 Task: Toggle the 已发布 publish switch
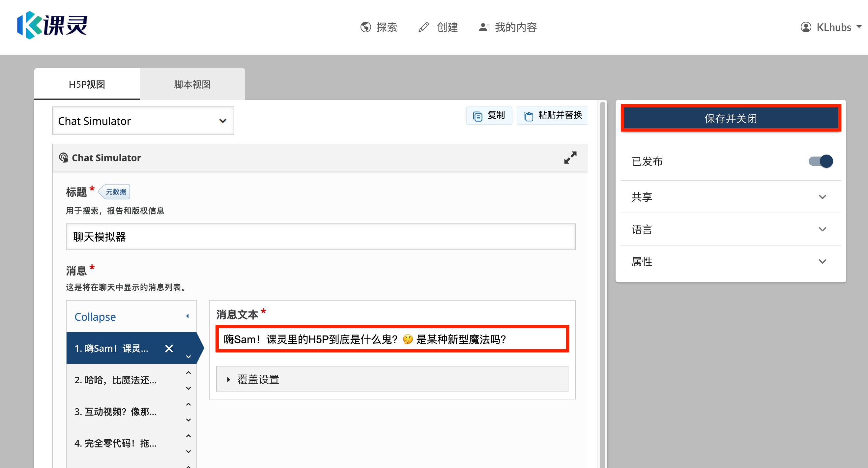(820, 161)
